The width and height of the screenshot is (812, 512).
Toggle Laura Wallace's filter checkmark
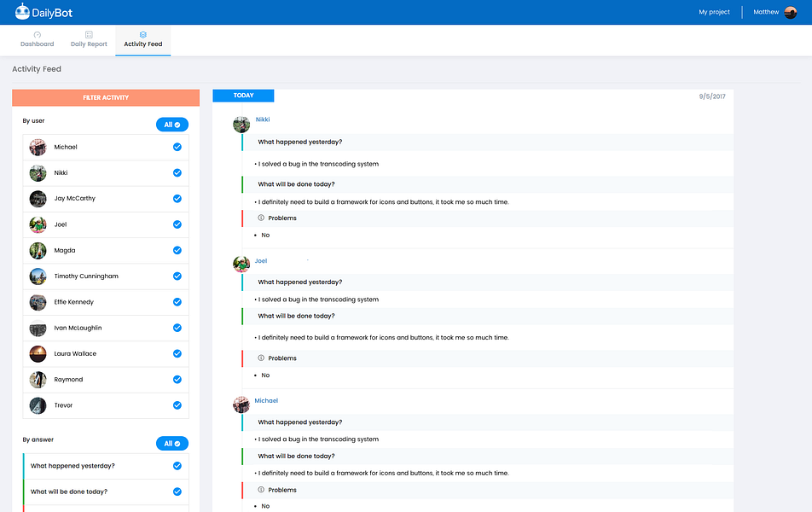coord(177,353)
